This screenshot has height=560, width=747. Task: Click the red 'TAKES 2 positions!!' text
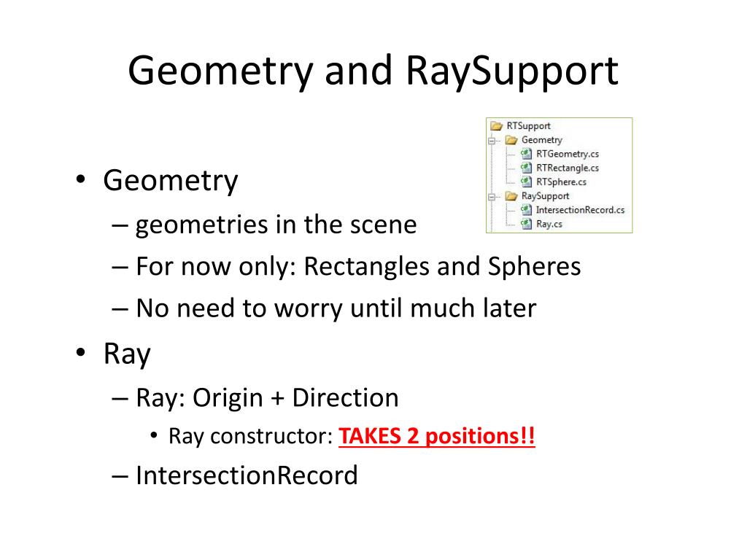(x=436, y=436)
